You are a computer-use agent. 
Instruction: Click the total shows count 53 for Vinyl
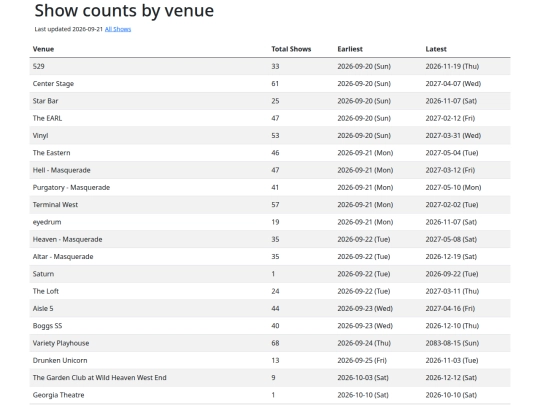[x=275, y=135]
